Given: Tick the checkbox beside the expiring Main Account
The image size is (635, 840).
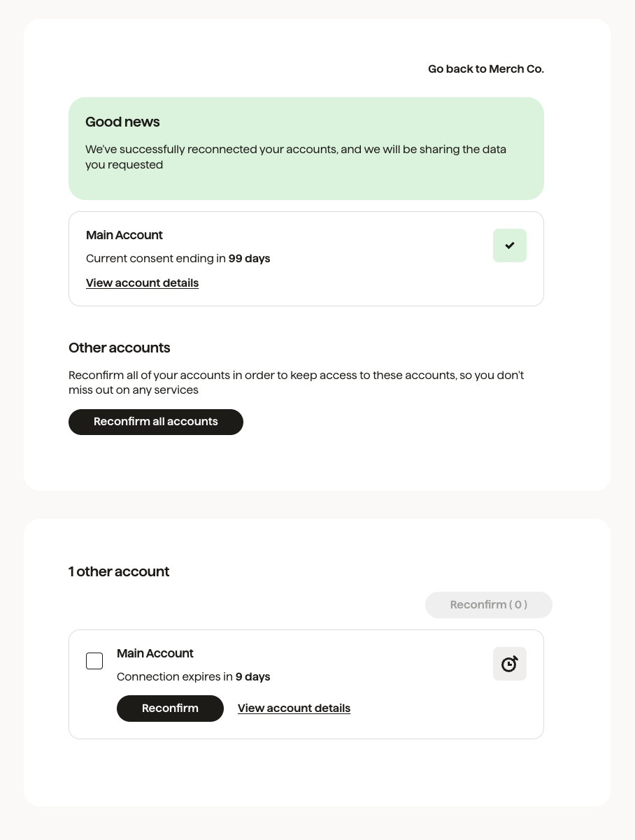Looking at the screenshot, I should click(x=94, y=661).
